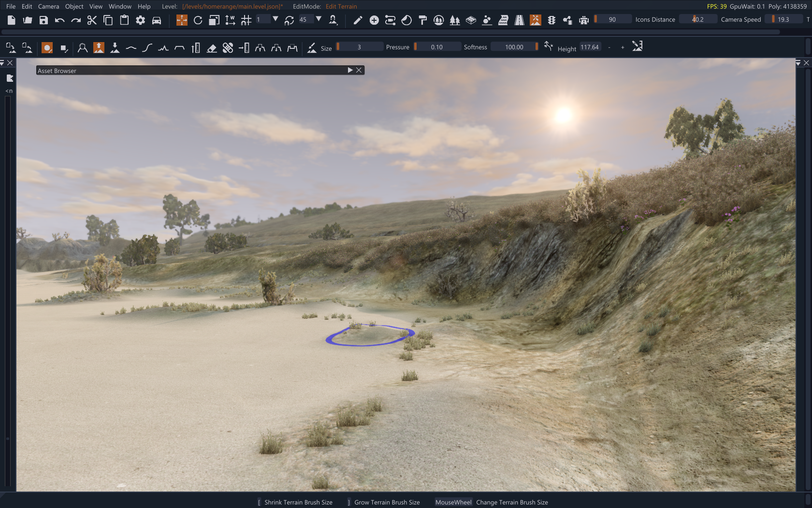The image size is (812, 508).
Task: Click the vehicle car icon in toolbar
Action: point(157,20)
